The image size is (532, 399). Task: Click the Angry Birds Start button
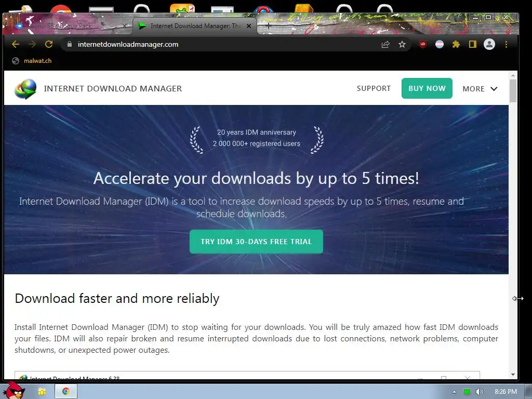pos(14,390)
